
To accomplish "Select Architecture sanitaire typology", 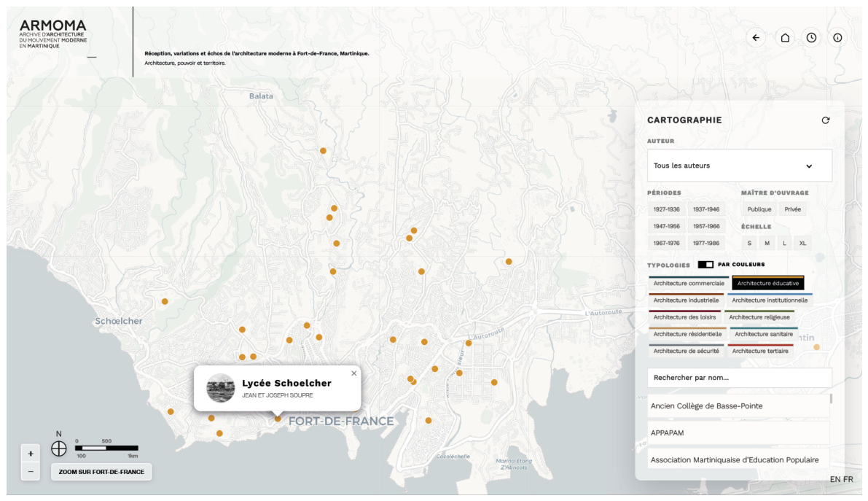I will tap(763, 334).
